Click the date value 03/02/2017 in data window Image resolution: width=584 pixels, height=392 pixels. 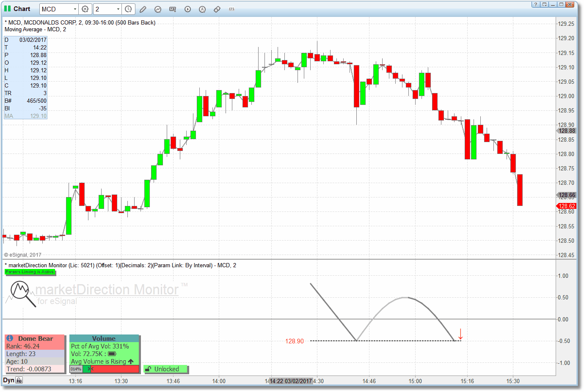coord(33,40)
